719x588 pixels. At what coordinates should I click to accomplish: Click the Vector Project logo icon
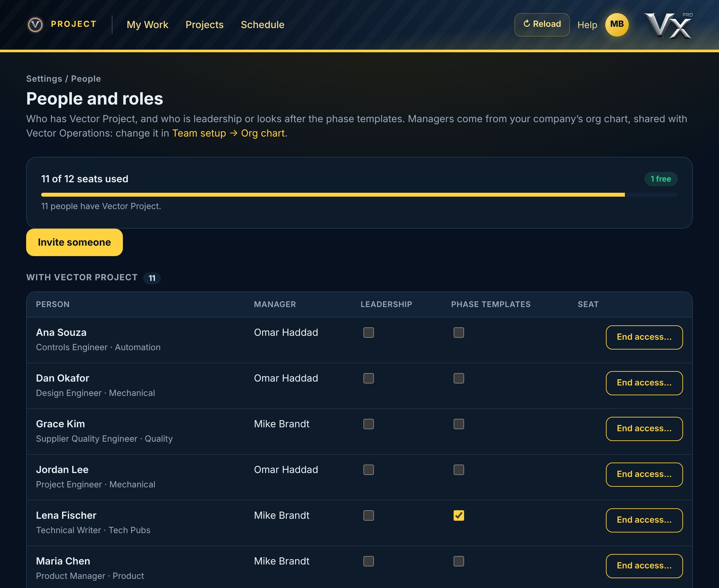35,24
